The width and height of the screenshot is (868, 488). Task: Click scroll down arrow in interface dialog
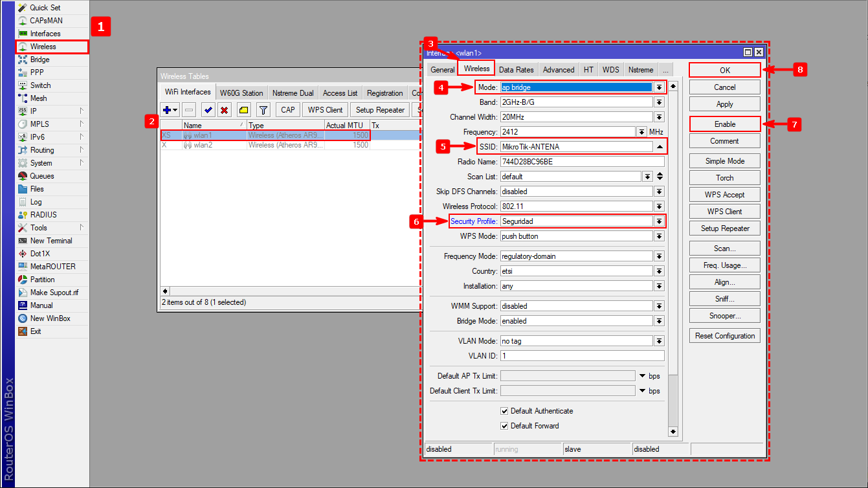click(673, 432)
